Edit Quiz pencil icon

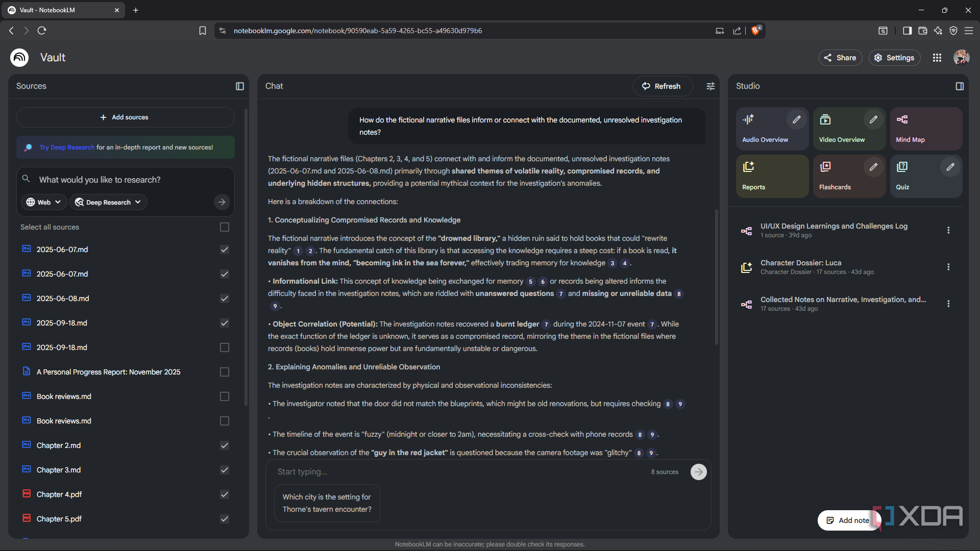click(x=950, y=167)
